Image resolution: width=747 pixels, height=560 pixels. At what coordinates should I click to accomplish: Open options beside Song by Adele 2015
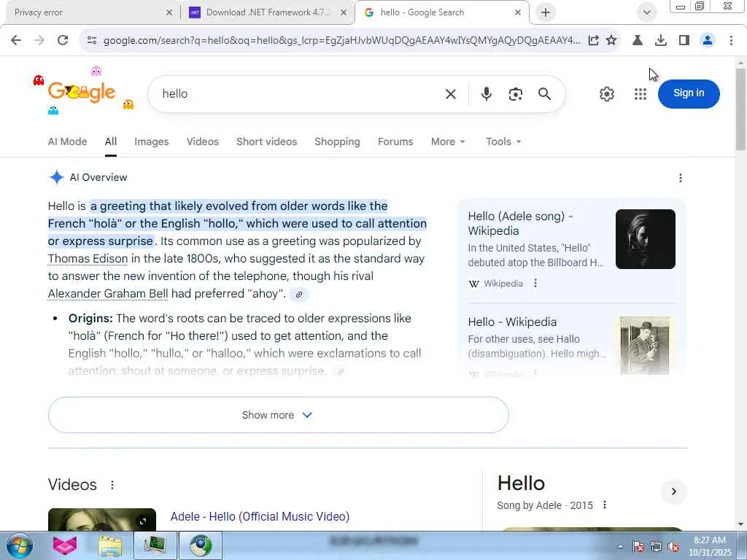click(x=605, y=505)
